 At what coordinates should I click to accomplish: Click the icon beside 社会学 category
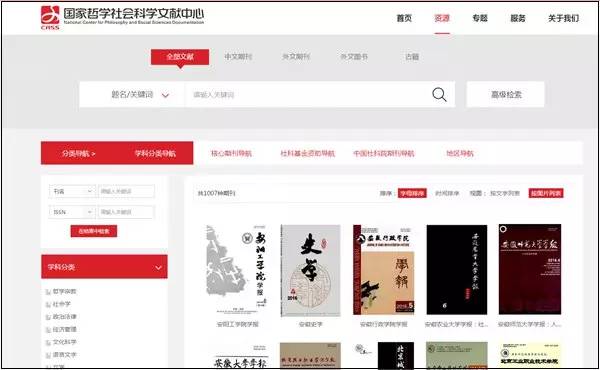coord(48,305)
